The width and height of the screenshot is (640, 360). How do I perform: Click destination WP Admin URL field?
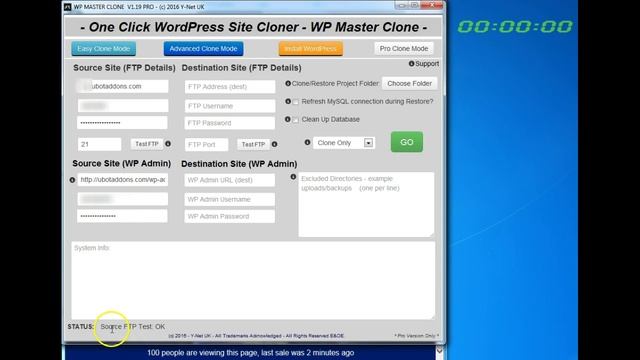pyautogui.click(x=229, y=180)
